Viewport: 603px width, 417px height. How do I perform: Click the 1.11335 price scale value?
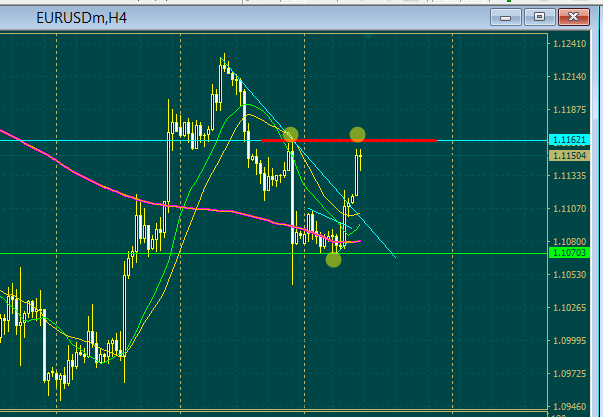pyautogui.click(x=570, y=176)
